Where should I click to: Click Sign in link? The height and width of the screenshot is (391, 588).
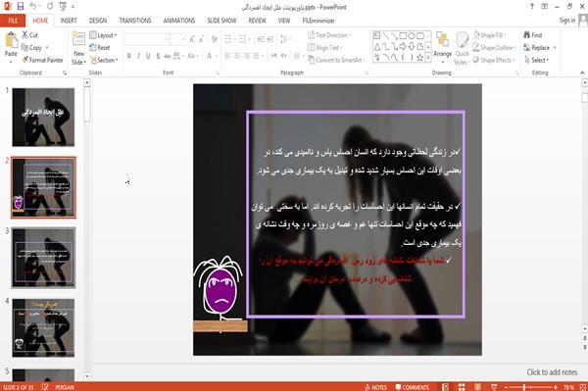(567, 21)
